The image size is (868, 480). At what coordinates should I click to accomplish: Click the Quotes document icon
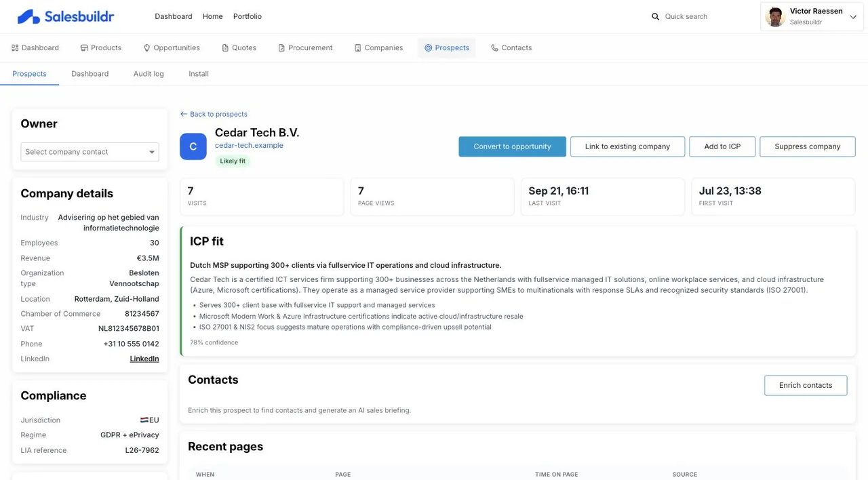click(225, 48)
